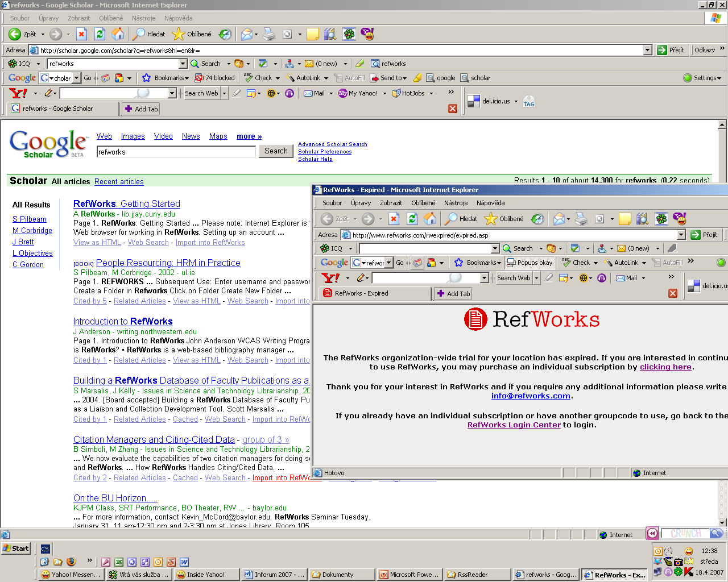Expand address dropdown in RefWorks Expired window
This screenshot has width=728, height=582.
[681, 235]
